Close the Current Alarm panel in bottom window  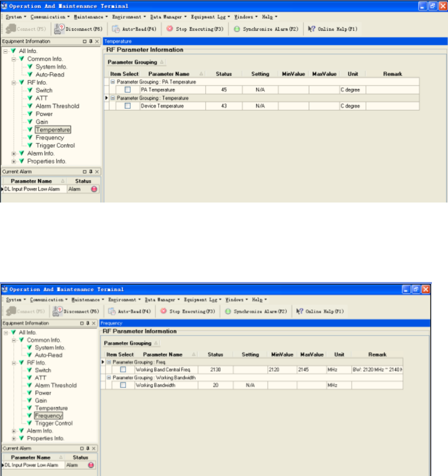pos(94,448)
